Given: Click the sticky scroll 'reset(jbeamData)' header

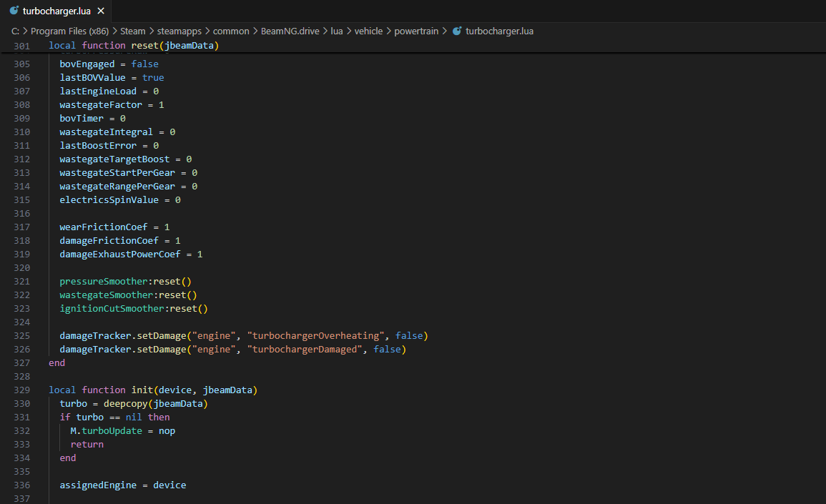Looking at the screenshot, I should pyautogui.click(x=174, y=46).
